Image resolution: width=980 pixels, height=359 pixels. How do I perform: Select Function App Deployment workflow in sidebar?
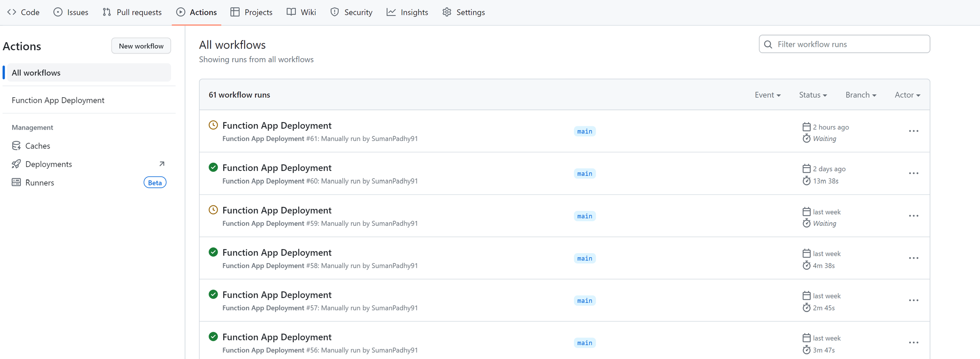point(58,100)
